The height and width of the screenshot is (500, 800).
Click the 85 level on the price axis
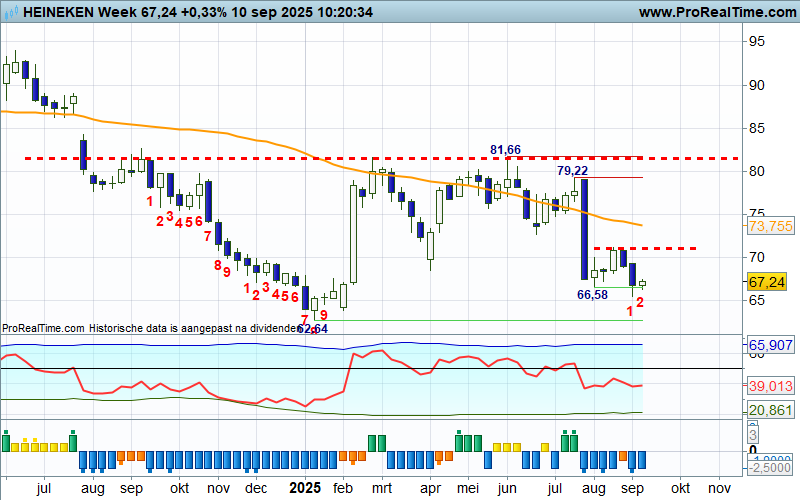[757, 128]
